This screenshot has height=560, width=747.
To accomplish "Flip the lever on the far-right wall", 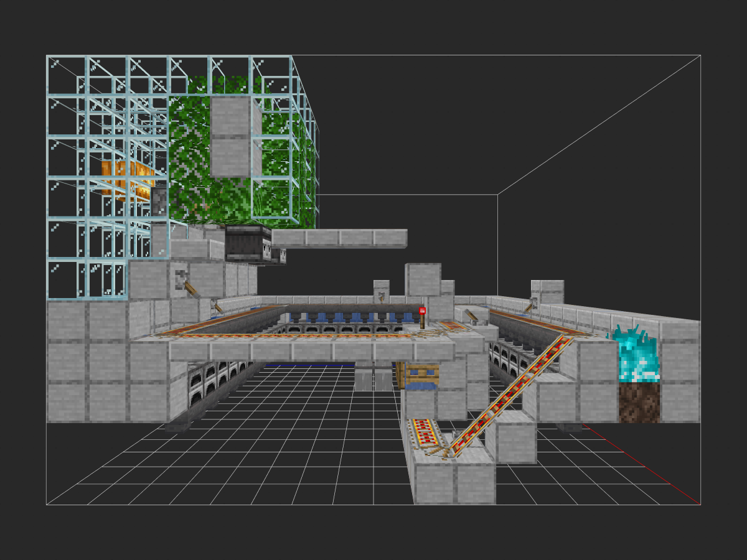I will (531, 305).
